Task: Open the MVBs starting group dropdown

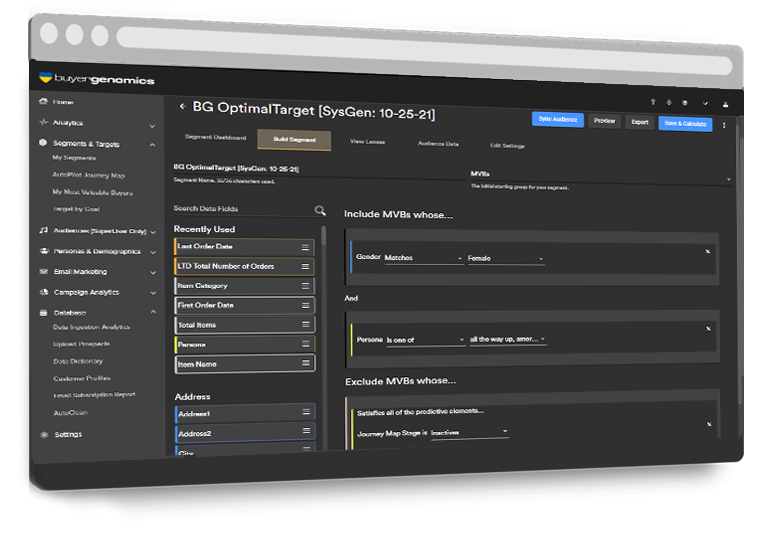Action: pyautogui.click(x=600, y=176)
